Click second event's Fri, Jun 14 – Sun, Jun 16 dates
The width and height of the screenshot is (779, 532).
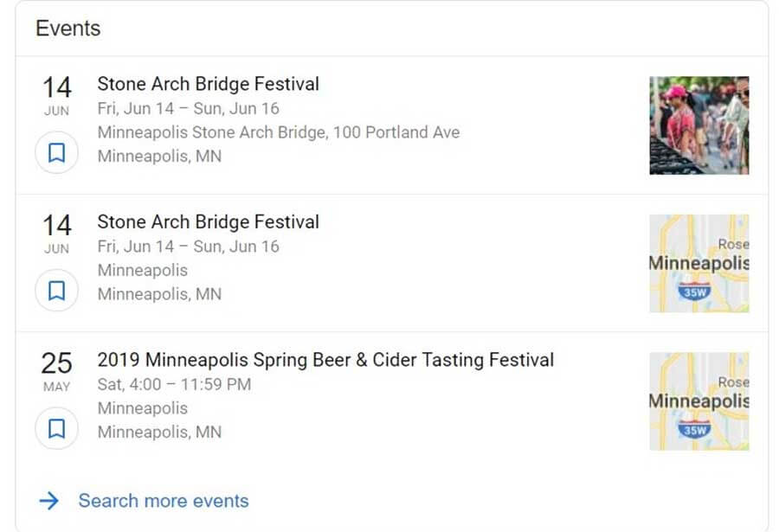(189, 247)
